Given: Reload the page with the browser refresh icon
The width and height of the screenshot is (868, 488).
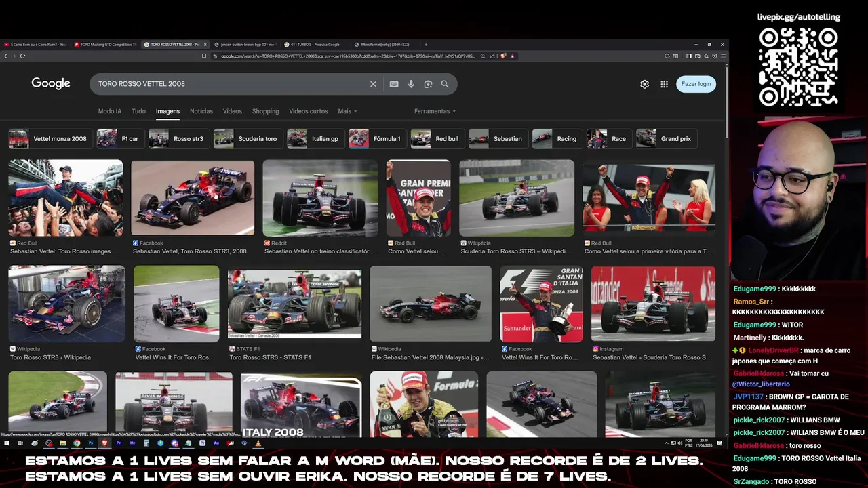Looking at the screenshot, I should click(22, 56).
